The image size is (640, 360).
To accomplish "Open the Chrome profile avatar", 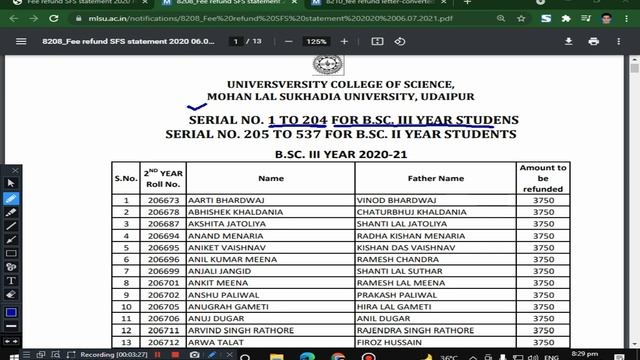I will pos(606,19).
